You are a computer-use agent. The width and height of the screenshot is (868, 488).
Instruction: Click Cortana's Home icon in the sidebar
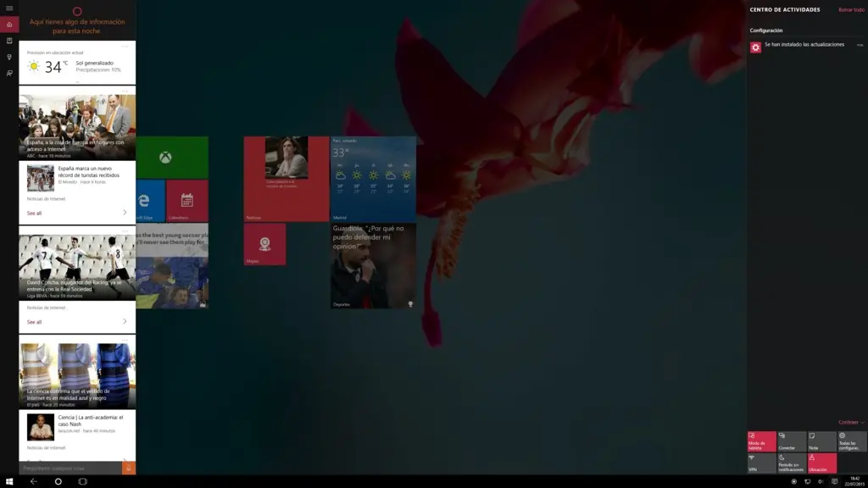tap(8, 24)
